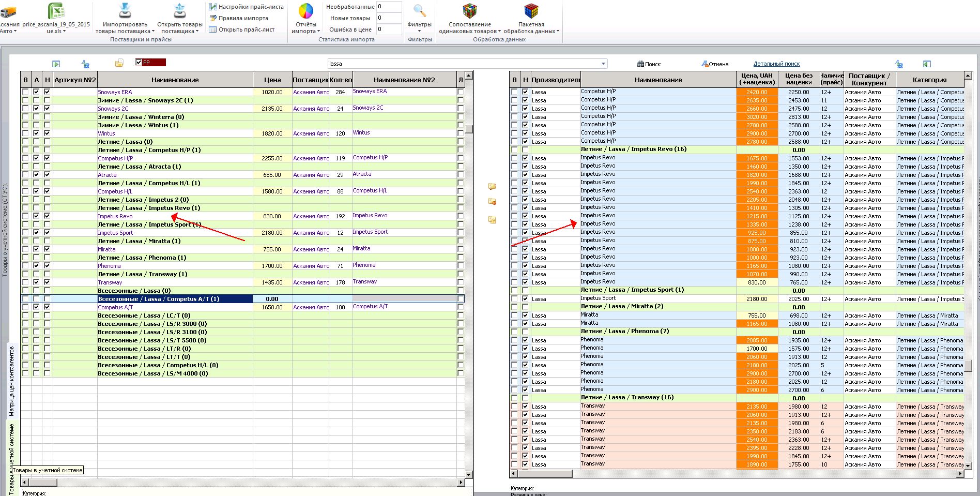Click the Filters magnifier icon
This screenshot has height=496, width=980.
[420, 11]
